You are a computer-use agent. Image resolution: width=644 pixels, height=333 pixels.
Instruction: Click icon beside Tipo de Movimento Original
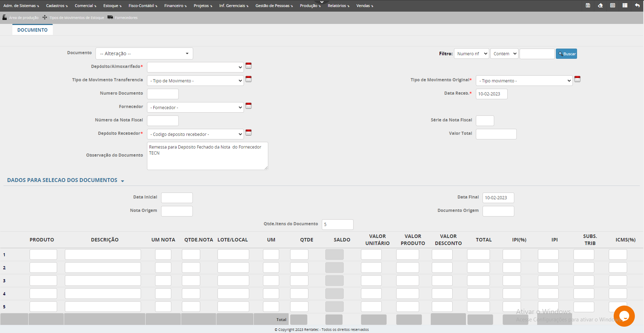[577, 79]
